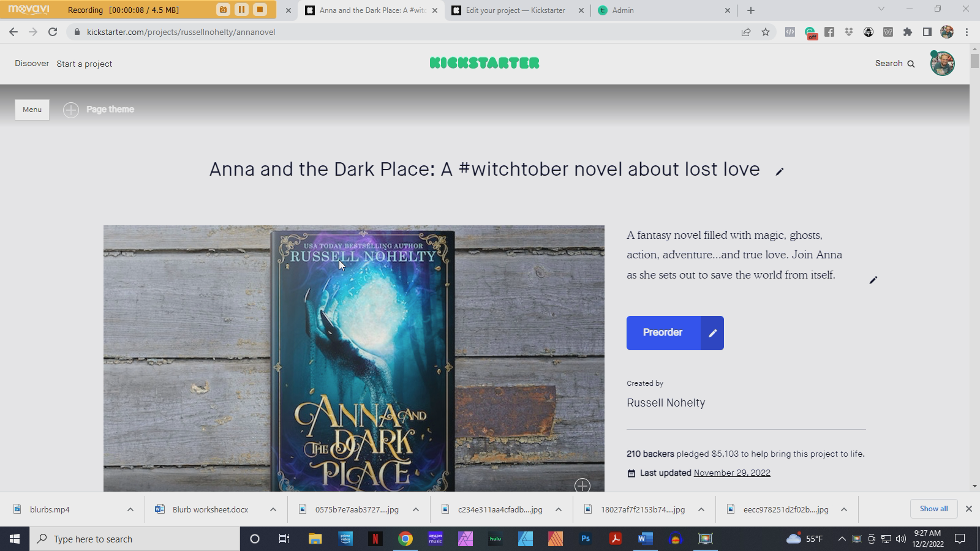
Task: Open the Kickstarter Menu button
Action: 32,110
